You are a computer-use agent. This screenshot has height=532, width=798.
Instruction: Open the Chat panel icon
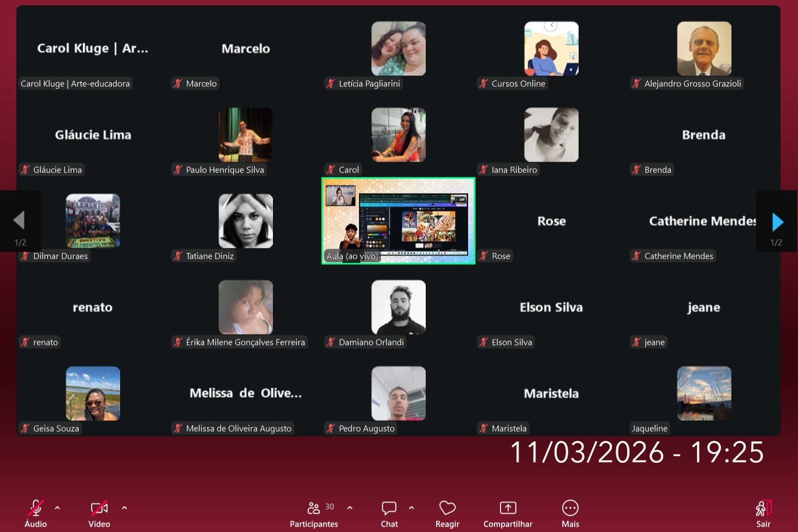pyautogui.click(x=389, y=508)
